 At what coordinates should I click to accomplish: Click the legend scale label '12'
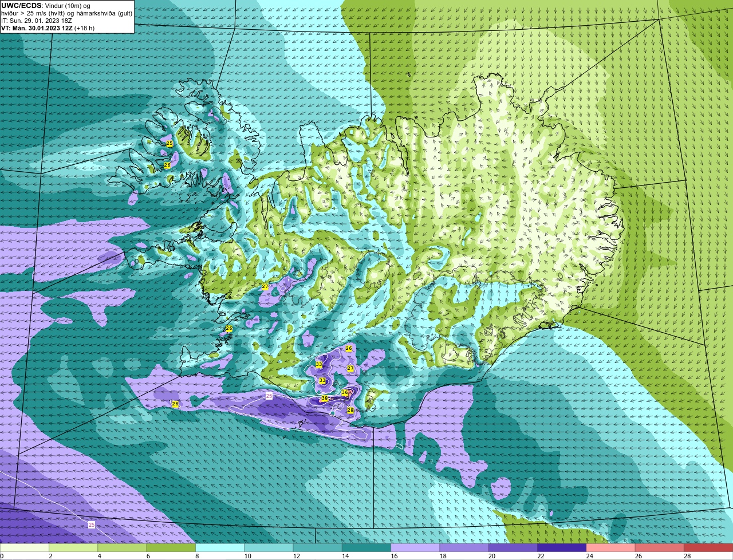coord(296,556)
